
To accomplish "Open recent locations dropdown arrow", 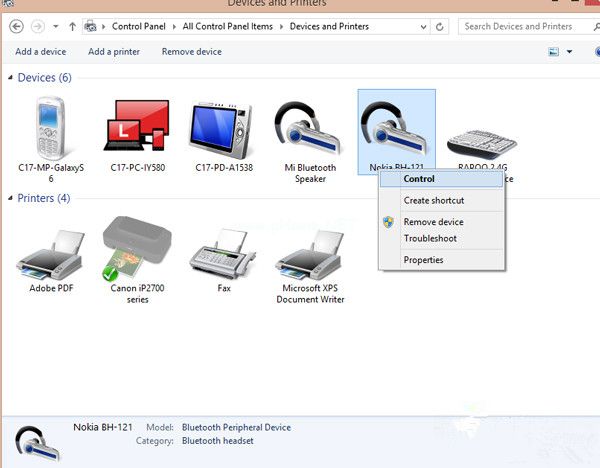I will 56,27.
